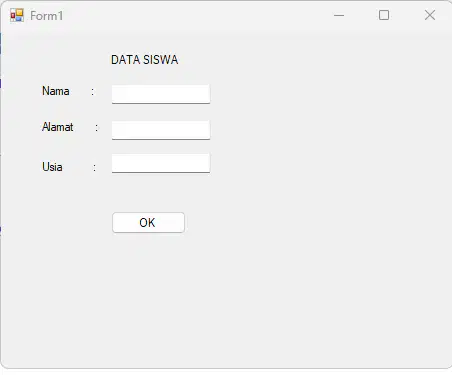Click blank form area right of Alamat field
The image size is (452, 375).
coord(317,130)
